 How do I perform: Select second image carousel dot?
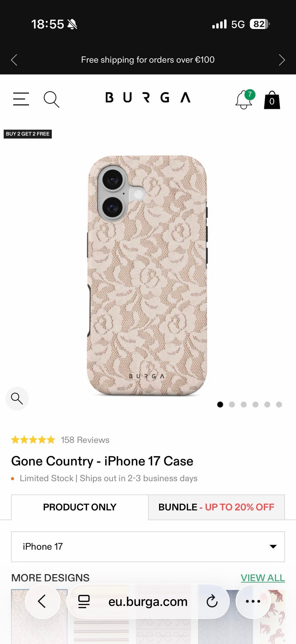click(x=232, y=404)
